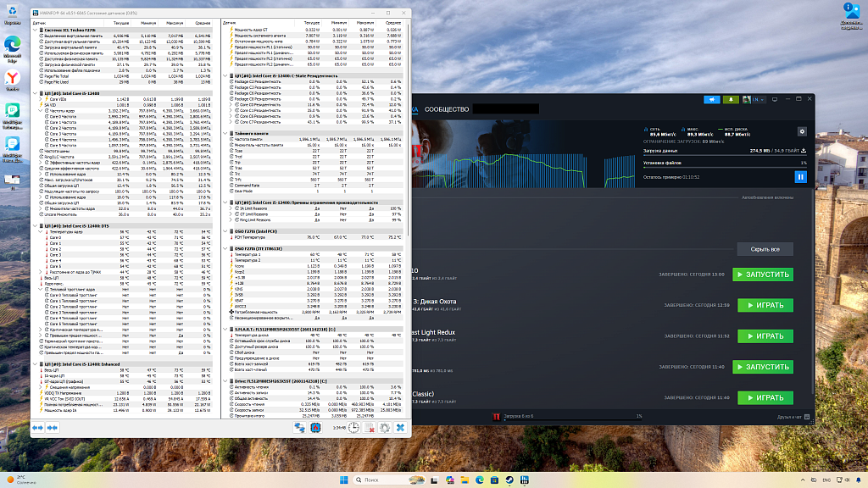This screenshot has height=488, width=868.
Task: Select PCH Температура sensor row
Action: pos(314,237)
